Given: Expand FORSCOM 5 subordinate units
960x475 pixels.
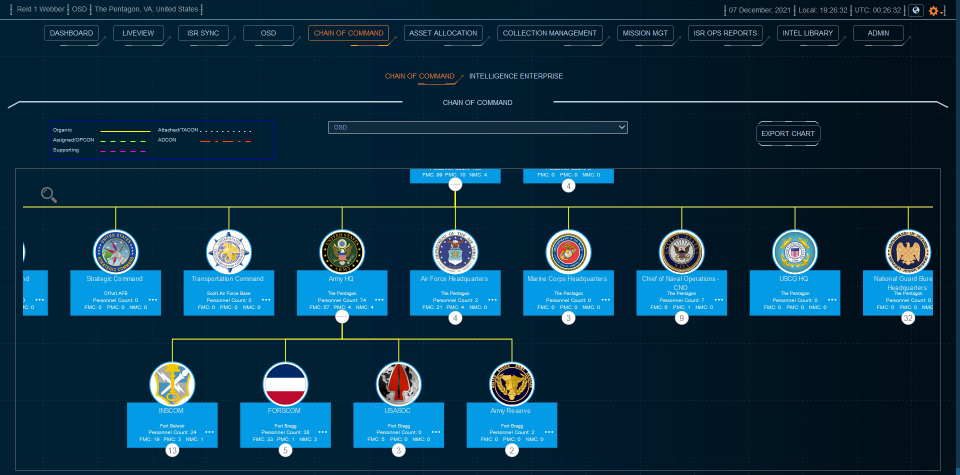Looking at the screenshot, I should [285, 451].
